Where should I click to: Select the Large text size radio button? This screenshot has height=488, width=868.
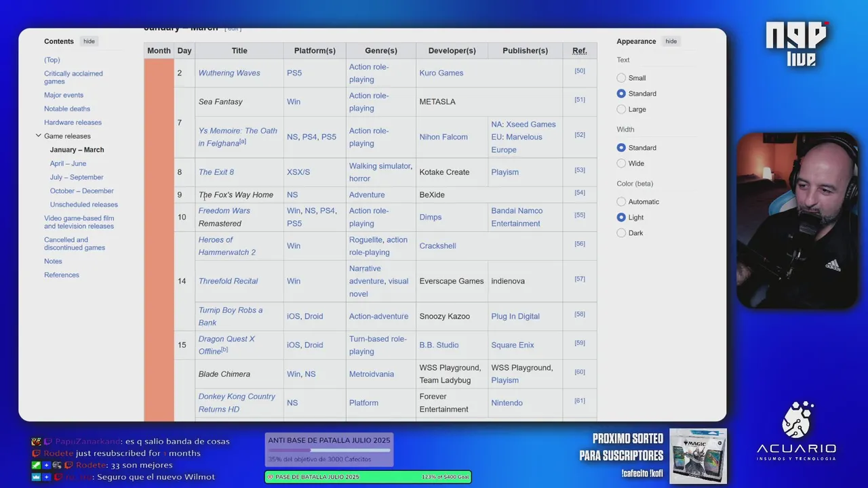pos(621,109)
